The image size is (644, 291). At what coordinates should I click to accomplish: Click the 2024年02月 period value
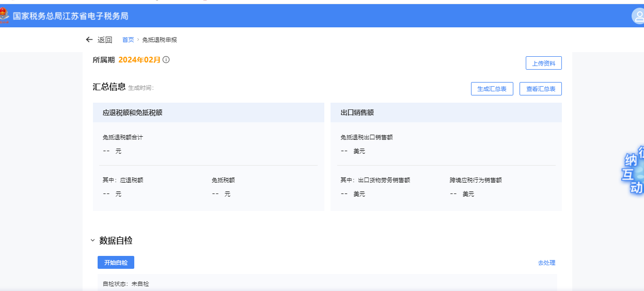click(x=139, y=59)
